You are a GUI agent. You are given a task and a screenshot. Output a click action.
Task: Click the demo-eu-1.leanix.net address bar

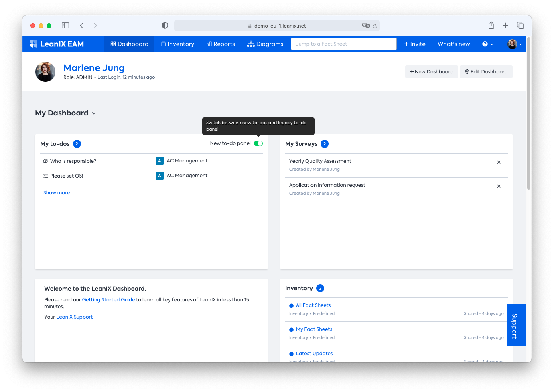click(x=277, y=26)
